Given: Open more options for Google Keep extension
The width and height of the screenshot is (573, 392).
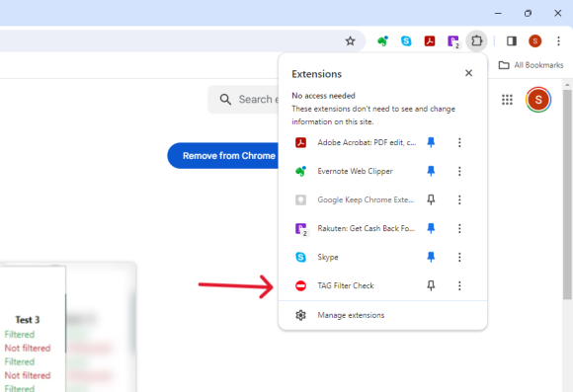Looking at the screenshot, I should click(x=459, y=199).
